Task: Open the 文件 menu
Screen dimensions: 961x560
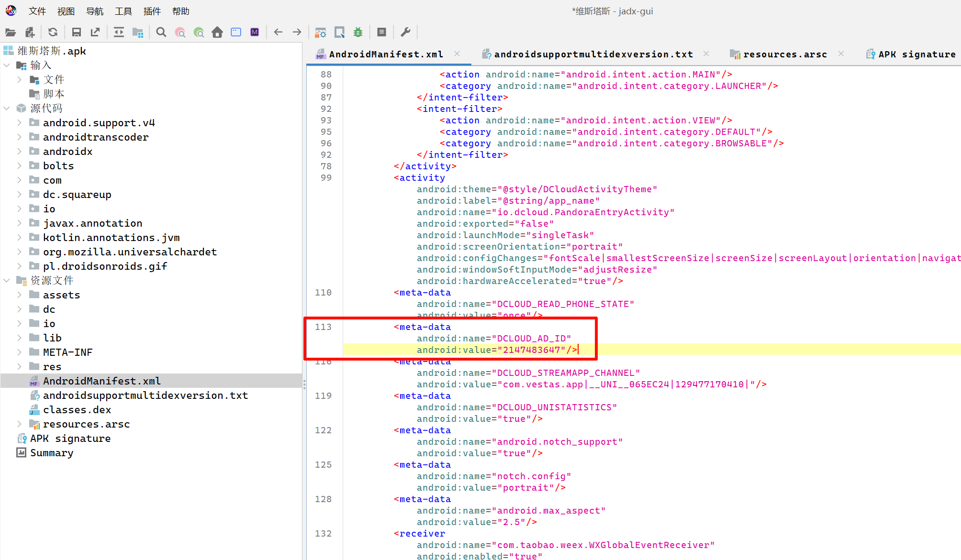Action: 37,11
